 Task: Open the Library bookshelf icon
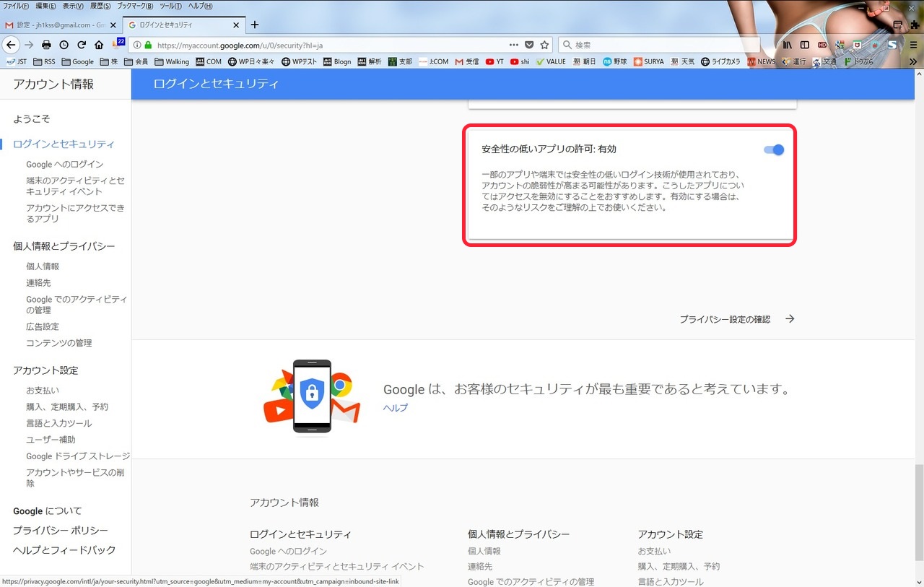788,45
